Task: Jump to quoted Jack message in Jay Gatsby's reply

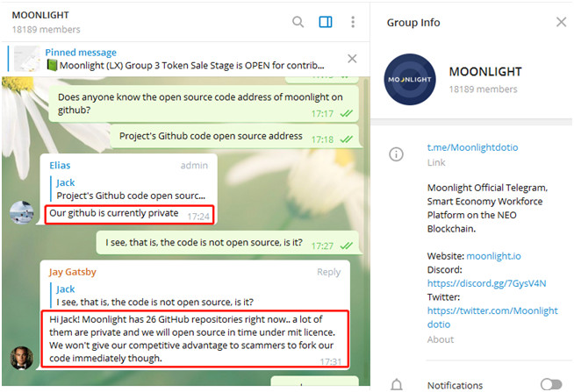Action: (x=152, y=296)
